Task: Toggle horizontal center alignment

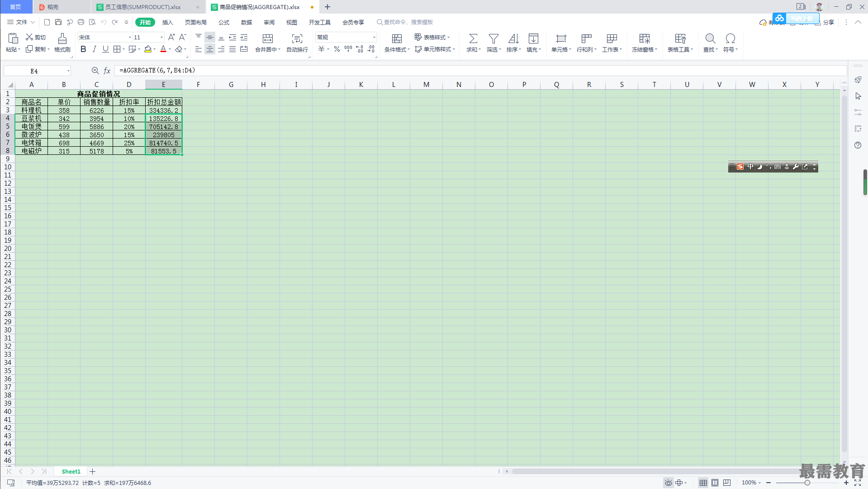Action: click(209, 49)
